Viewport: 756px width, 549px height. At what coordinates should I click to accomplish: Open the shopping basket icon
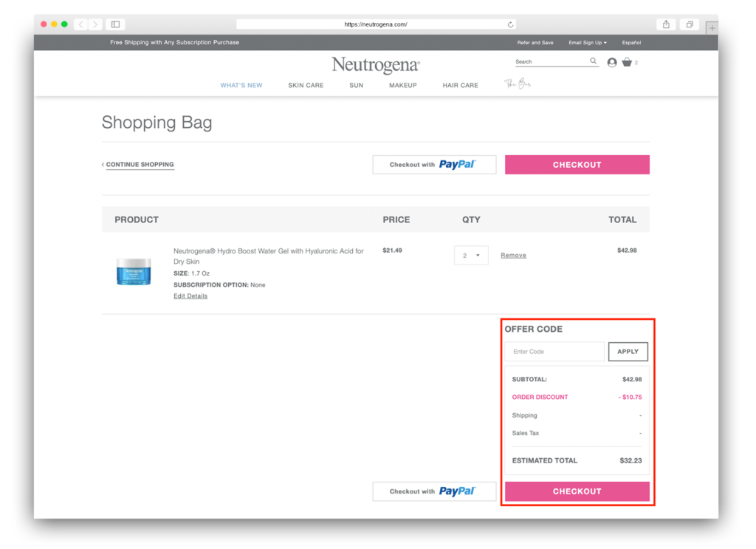[x=627, y=62]
